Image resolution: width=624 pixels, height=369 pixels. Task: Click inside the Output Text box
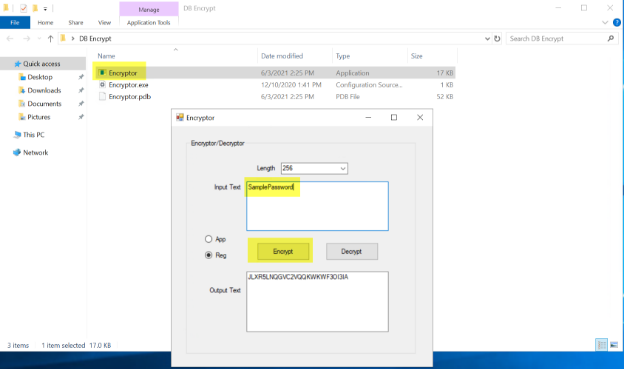[317, 301]
